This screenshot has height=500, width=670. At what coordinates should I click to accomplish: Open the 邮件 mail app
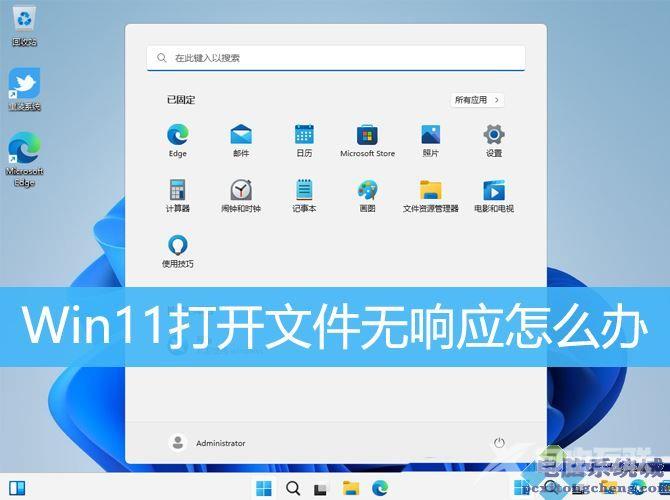[241, 141]
